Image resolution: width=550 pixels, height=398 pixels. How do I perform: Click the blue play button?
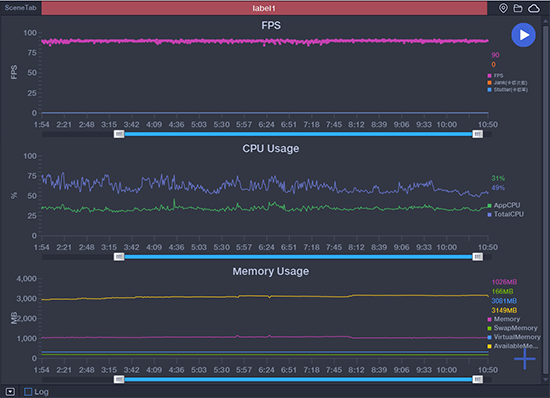click(523, 35)
